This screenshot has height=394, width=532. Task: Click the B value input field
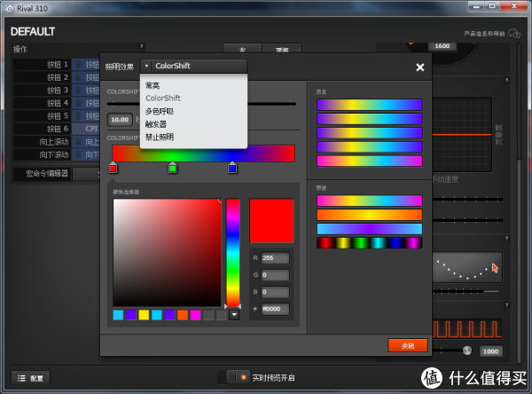click(275, 292)
